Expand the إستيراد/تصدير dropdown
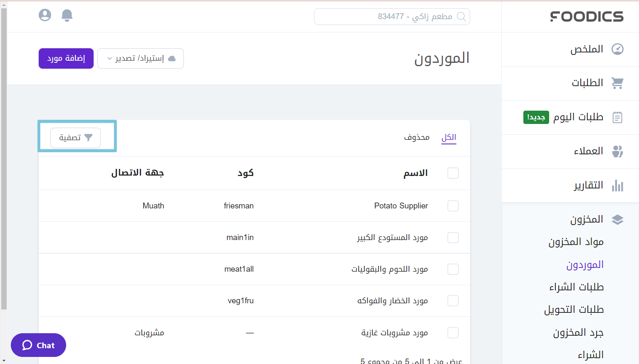This screenshot has height=364, width=639. pyautogui.click(x=140, y=58)
